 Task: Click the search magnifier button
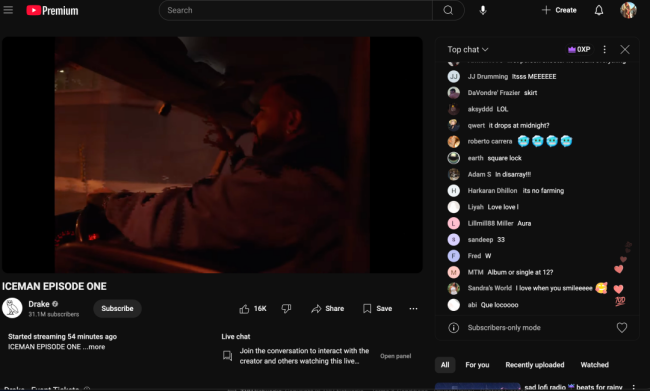click(x=448, y=10)
